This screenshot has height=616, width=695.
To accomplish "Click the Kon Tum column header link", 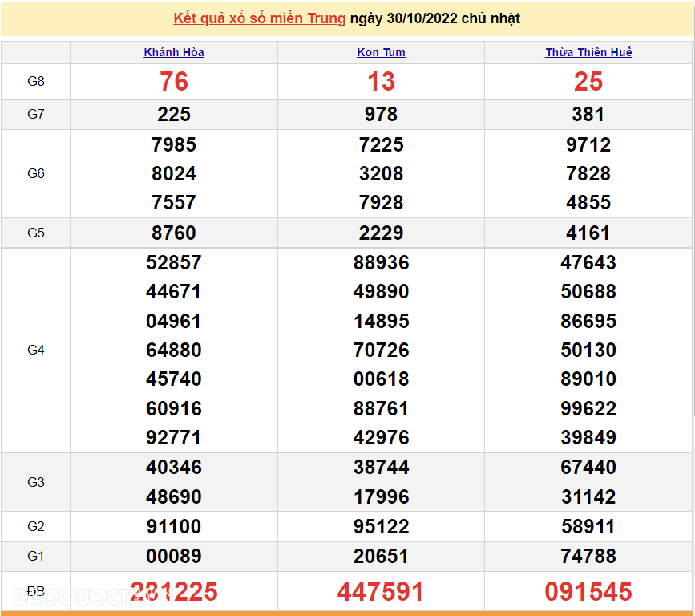I will (381, 52).
